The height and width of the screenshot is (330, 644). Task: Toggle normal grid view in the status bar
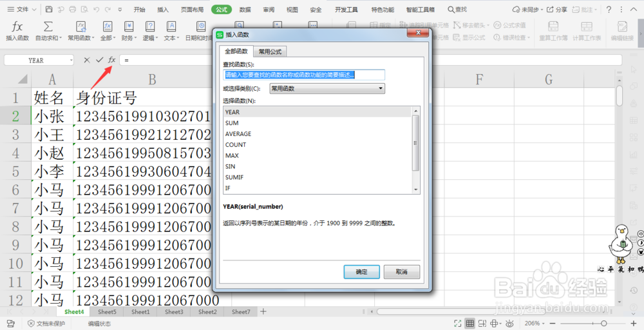(x=470, y=324)
